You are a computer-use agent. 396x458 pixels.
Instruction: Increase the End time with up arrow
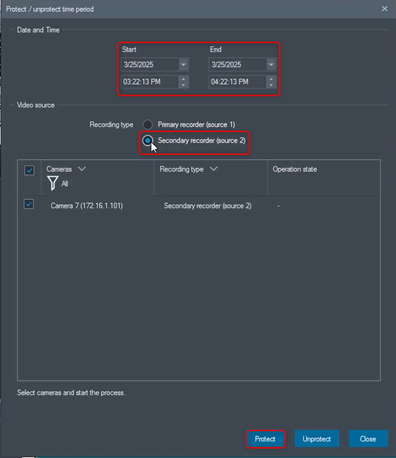point(271,79)
